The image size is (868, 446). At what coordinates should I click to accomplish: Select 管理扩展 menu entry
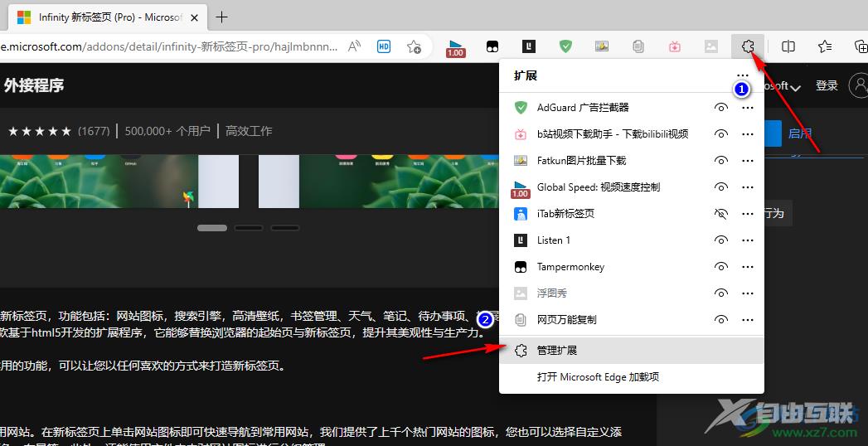tap(632, 351)
